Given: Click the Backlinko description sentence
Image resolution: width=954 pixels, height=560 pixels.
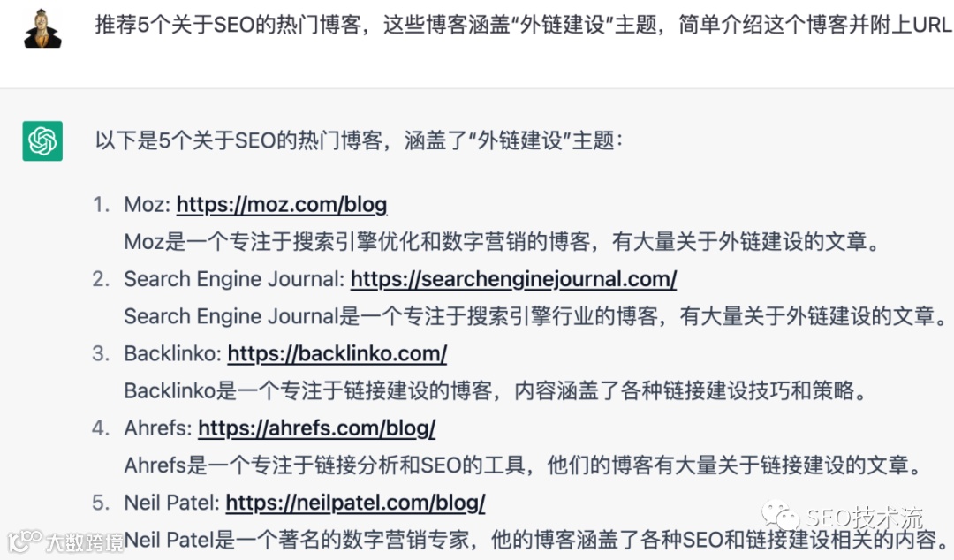Looking at the screenshot, I should pos(496,390).
